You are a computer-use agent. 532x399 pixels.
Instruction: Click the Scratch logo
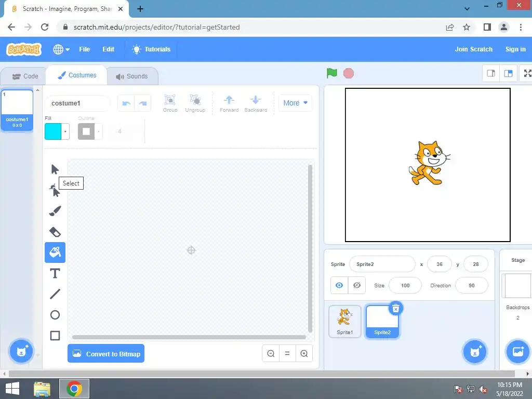[24, 49]
